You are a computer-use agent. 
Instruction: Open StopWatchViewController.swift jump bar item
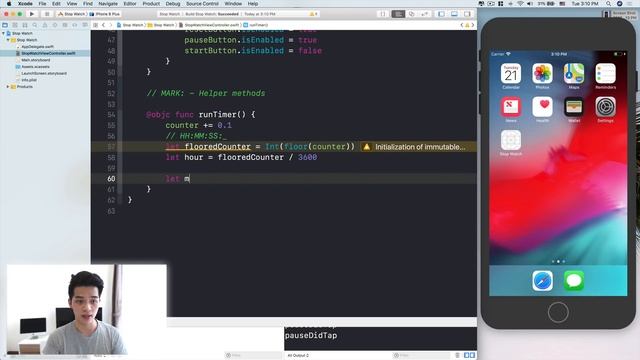(x=209, y=25)
